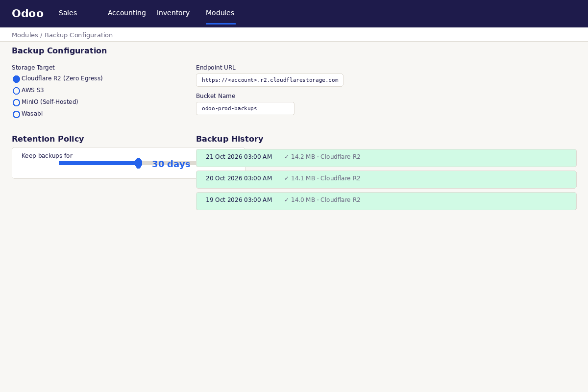Open the Accounting menu
588x392 pixels.
(127, 13)
